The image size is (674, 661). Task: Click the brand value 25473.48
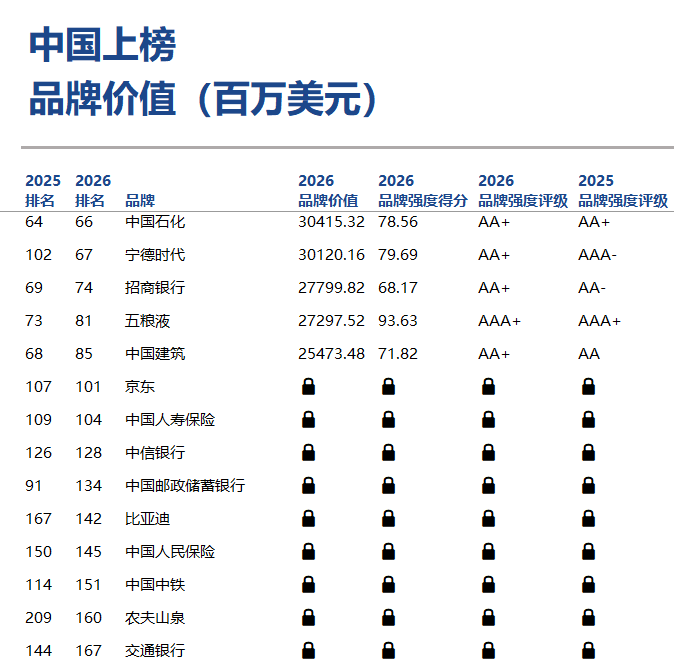tap(331, 354)
